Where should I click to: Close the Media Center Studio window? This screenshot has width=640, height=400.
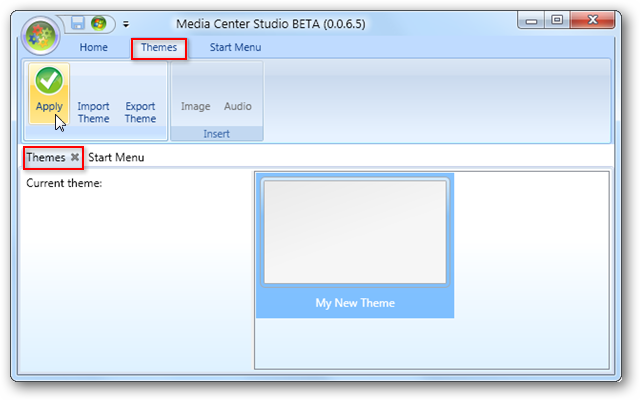pos(592,20)
